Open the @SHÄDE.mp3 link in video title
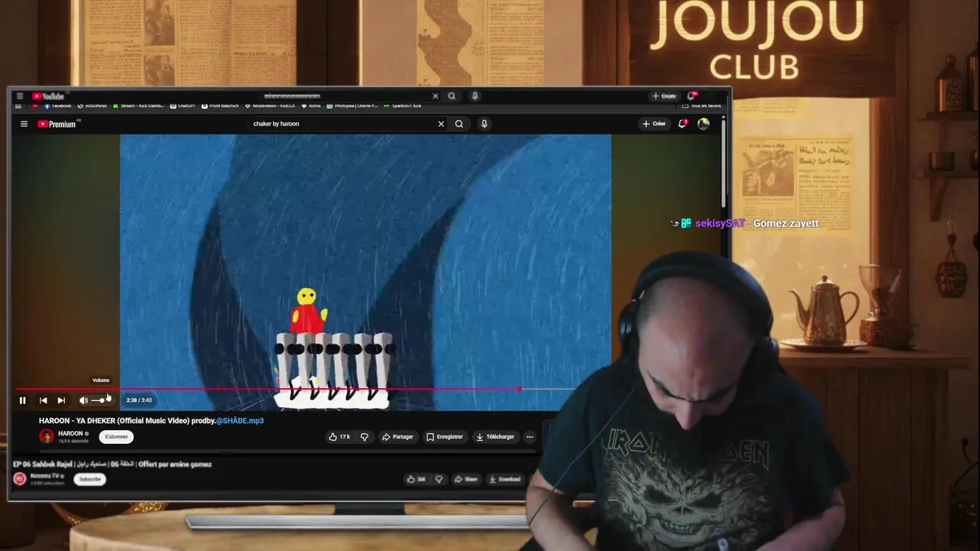 point(240,421)
